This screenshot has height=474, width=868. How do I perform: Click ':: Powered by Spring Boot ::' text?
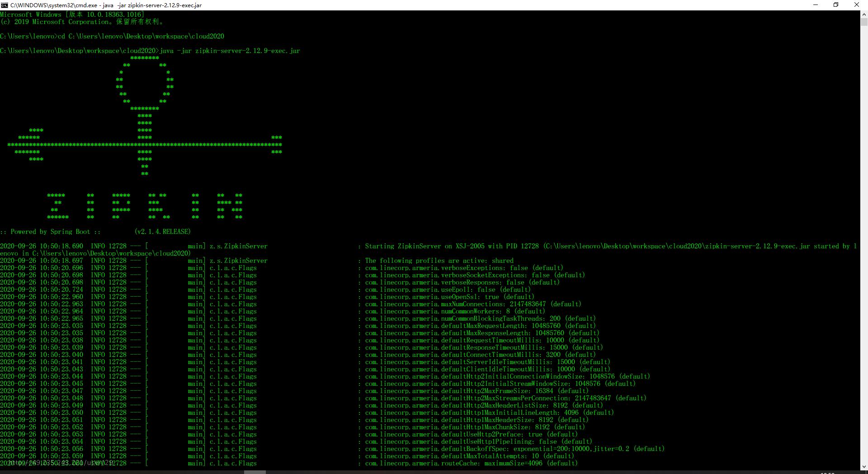[x=50, y=232]
